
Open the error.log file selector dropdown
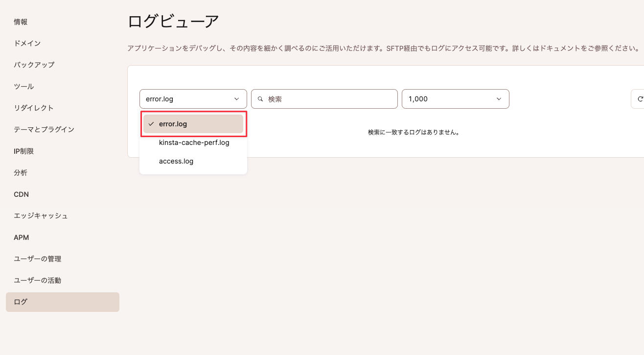(x=193, y=99)
